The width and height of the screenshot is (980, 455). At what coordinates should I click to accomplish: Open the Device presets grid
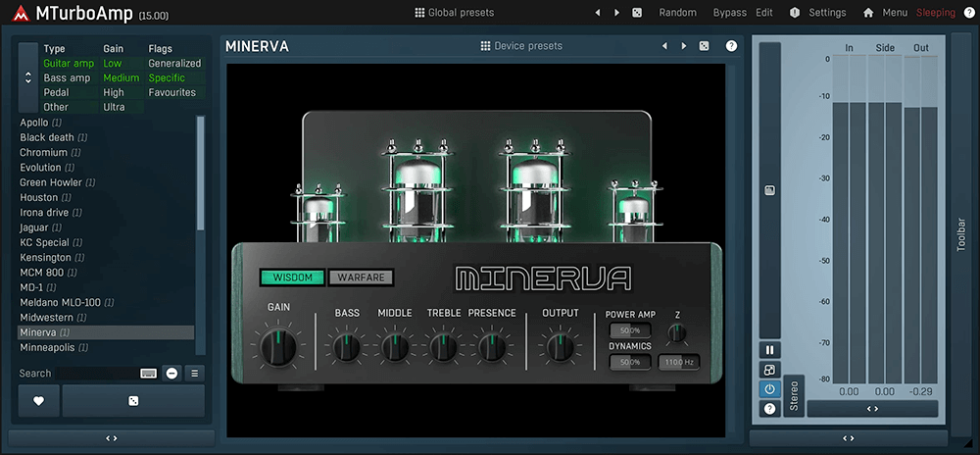click(x=521, y=46)
